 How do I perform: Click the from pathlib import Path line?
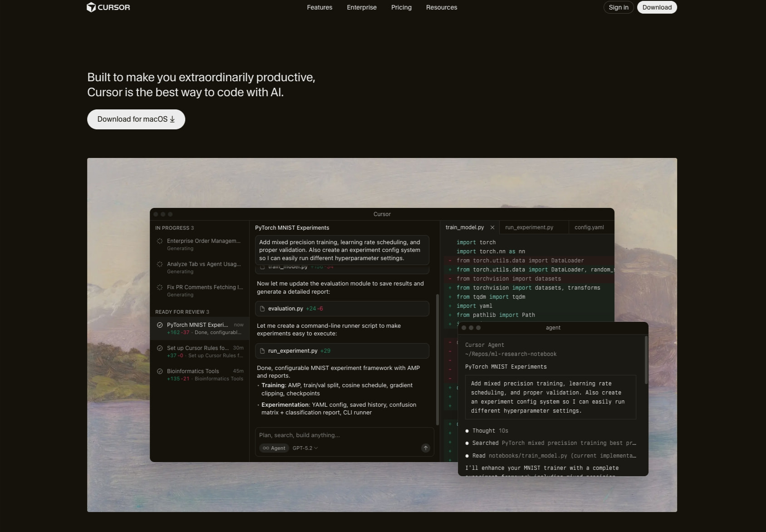496,315
